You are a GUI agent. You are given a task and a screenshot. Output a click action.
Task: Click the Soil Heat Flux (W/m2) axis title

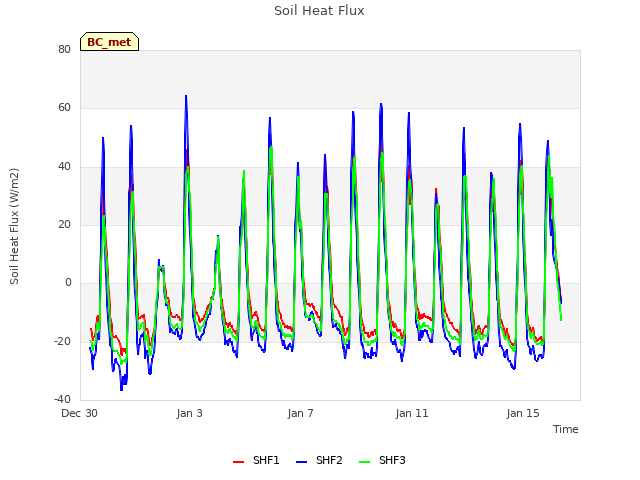pos(14,226)
